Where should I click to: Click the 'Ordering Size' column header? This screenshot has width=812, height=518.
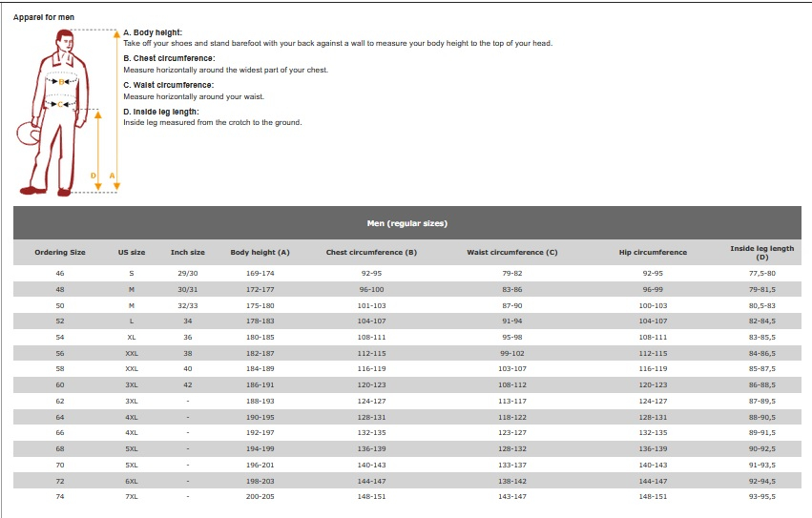[60, 253]
